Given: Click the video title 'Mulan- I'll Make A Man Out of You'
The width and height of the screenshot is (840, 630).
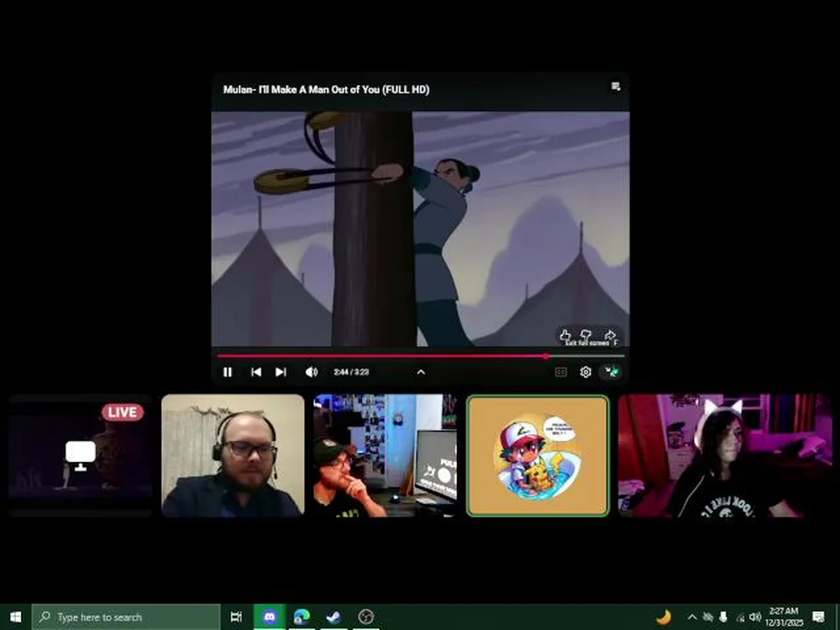Looking at the screenshot, I should click(325, 89).
